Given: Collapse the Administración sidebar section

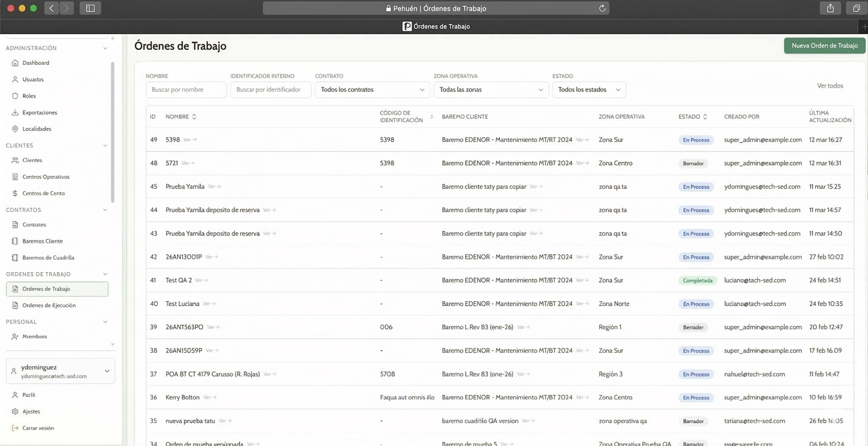Looking at the screenshot, I should pos(105,48).
